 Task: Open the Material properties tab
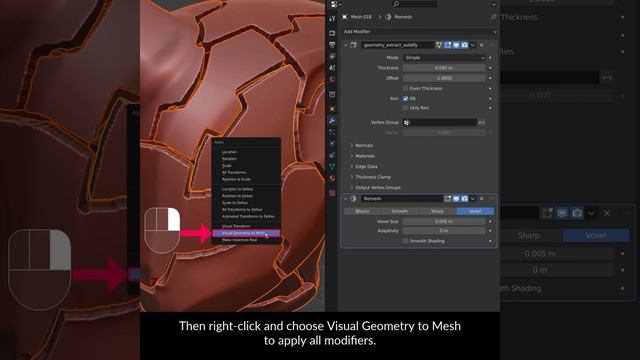[332, 178]
